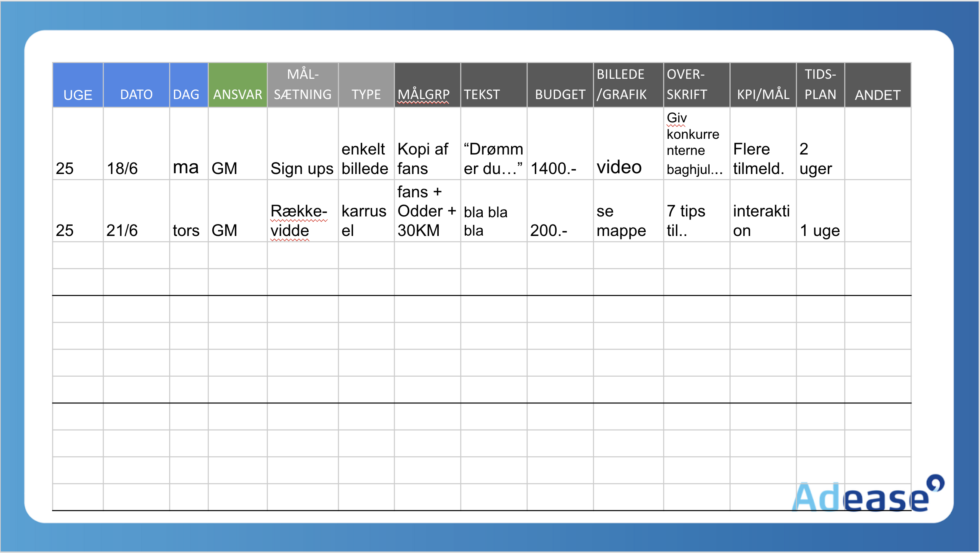
Task: Select the TIDS-PLAN header cell
Action: point(820,85)
